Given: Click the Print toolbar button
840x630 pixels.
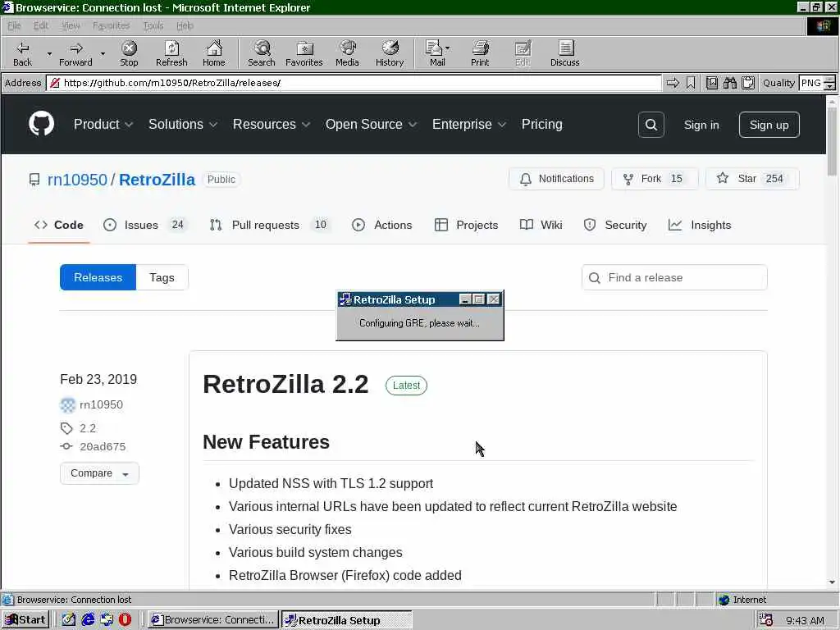Looking at the screenshot, I should coord(480,53).
